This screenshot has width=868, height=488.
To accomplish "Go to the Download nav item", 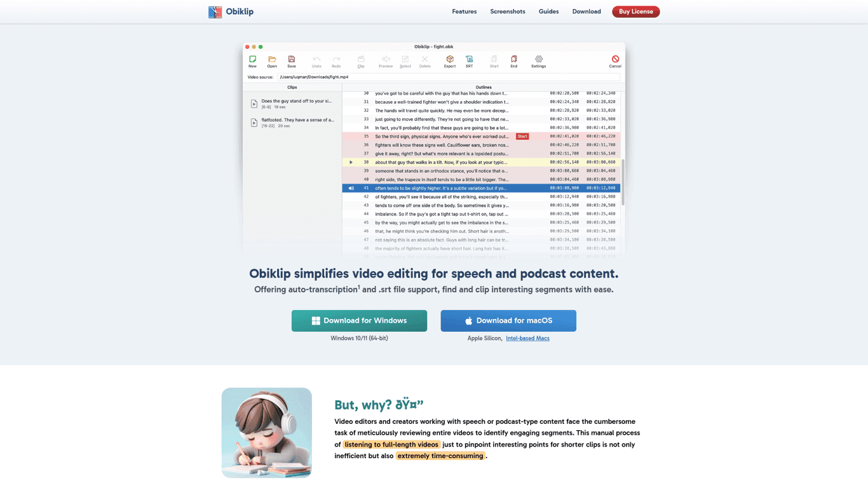I will click(587, 11).
